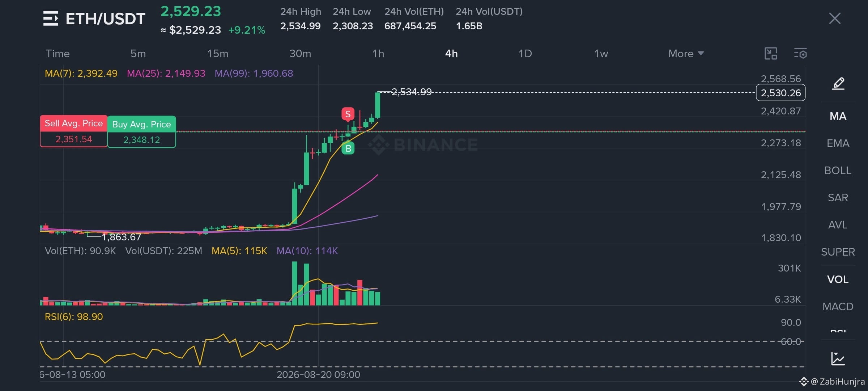
Task: Open the chart layout split icon
Action: click(x=771, y=54)
